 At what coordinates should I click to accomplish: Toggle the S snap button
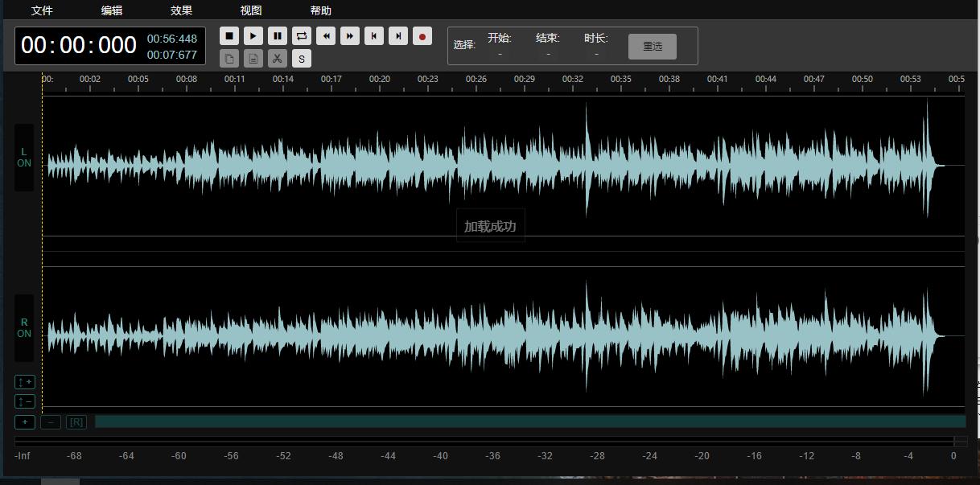(x=301, y=58)
